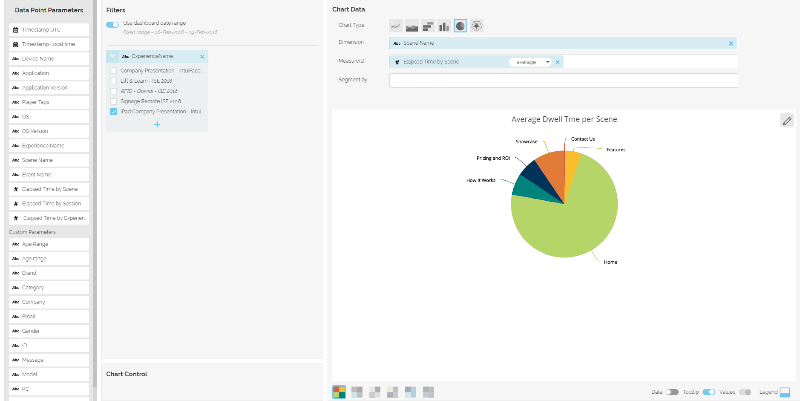Toggle the Values switch below the chart
The image size is (800, 401).
[x=745, y=392]
